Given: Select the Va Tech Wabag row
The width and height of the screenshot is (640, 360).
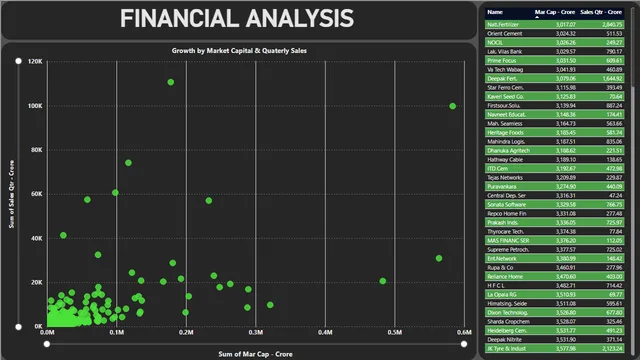Looking at the screenshot, I should (x=554, y=69).
